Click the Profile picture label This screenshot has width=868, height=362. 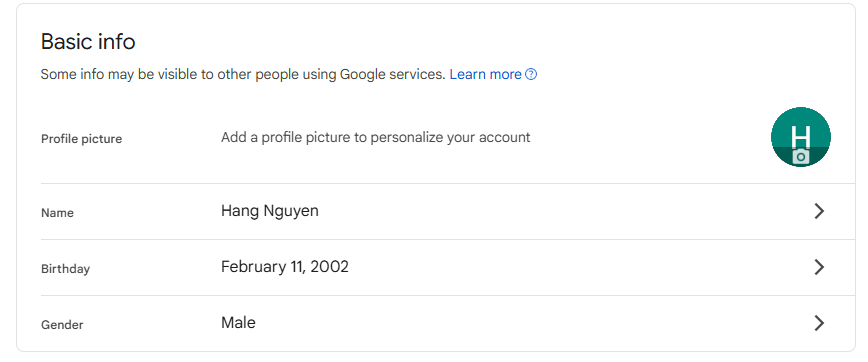(81, 139)
